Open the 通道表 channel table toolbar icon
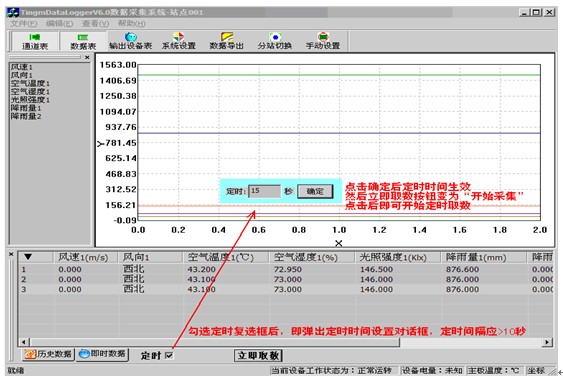The width and height of the screenshot is (563, 380). (x=35, y=41)
